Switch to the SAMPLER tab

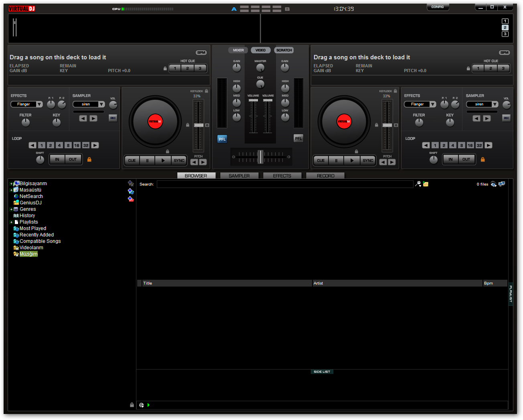pos(239,176)
